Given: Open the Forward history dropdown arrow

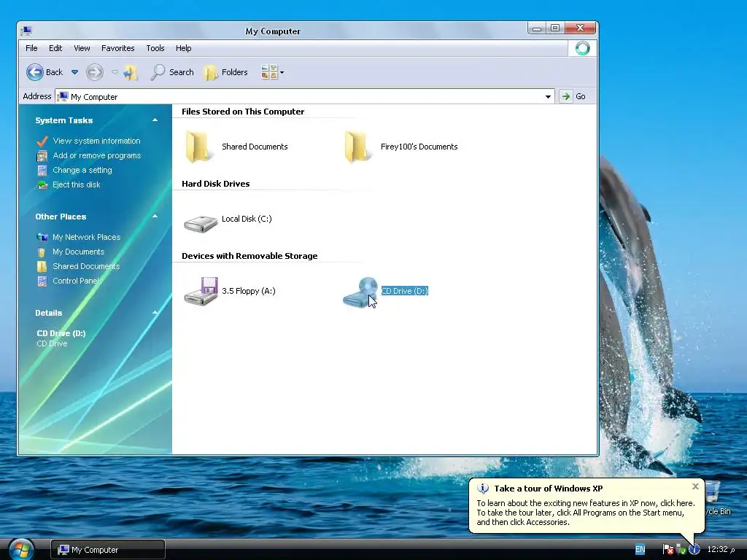Looking at the screenshot, I should (x=115, y=72).
